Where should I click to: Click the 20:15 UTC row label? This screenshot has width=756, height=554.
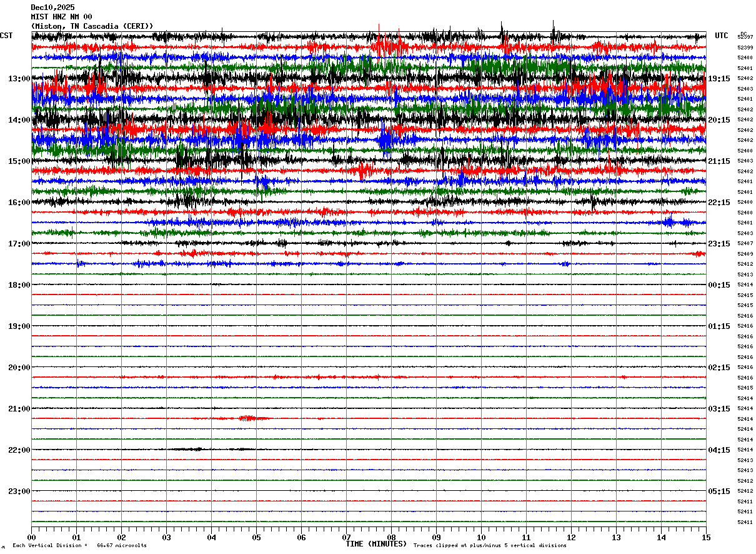[x=719, y=120]
